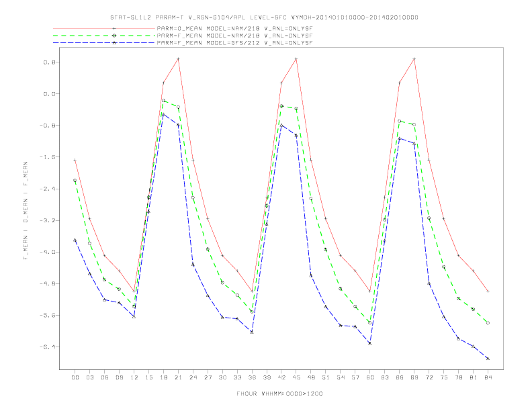Click the x-axis title FHOUR VHHMM:0000>1200
The width and height of the screenshot is (532, 411).
click(x=279, y=394)
